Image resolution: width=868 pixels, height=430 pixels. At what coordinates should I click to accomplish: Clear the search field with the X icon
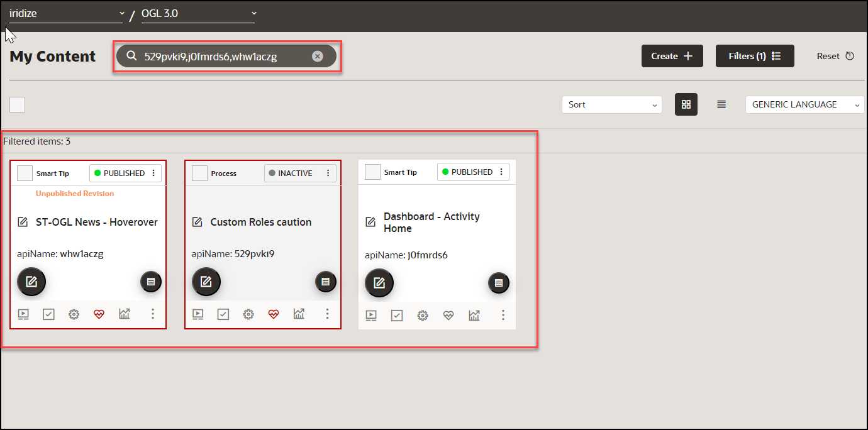click(318, 57)
